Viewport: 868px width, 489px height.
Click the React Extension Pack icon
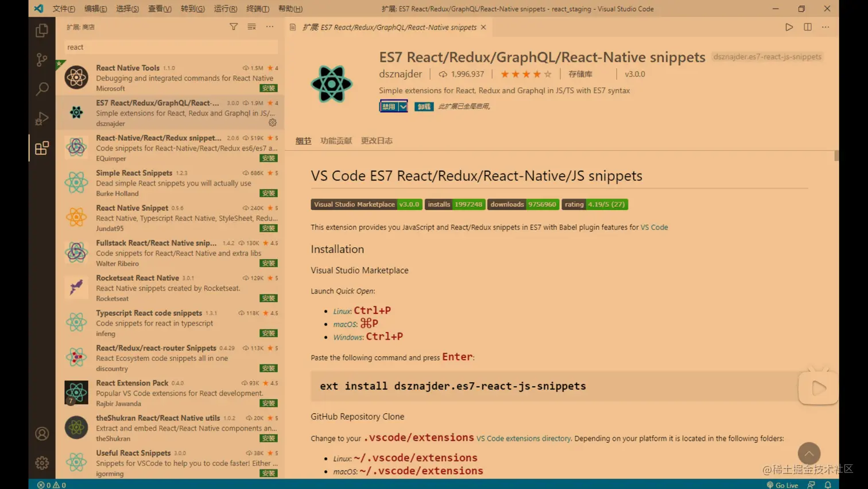[x=76, y=393]
